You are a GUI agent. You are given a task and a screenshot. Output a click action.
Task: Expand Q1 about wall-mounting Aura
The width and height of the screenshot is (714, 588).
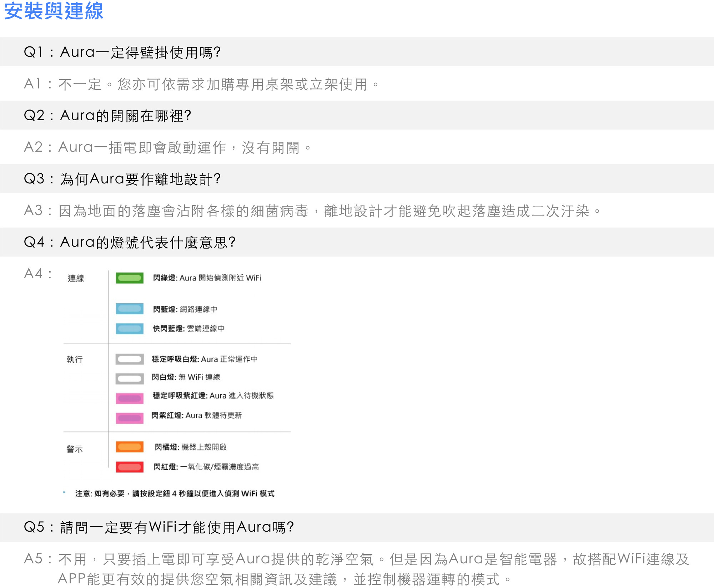[x=122, y=52]
